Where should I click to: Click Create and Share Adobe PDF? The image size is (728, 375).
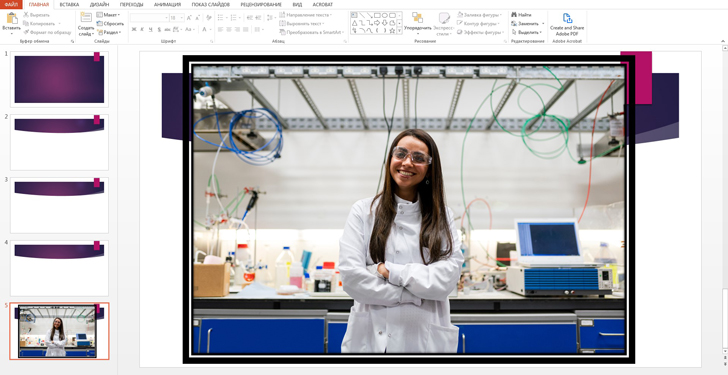point(567,25)
